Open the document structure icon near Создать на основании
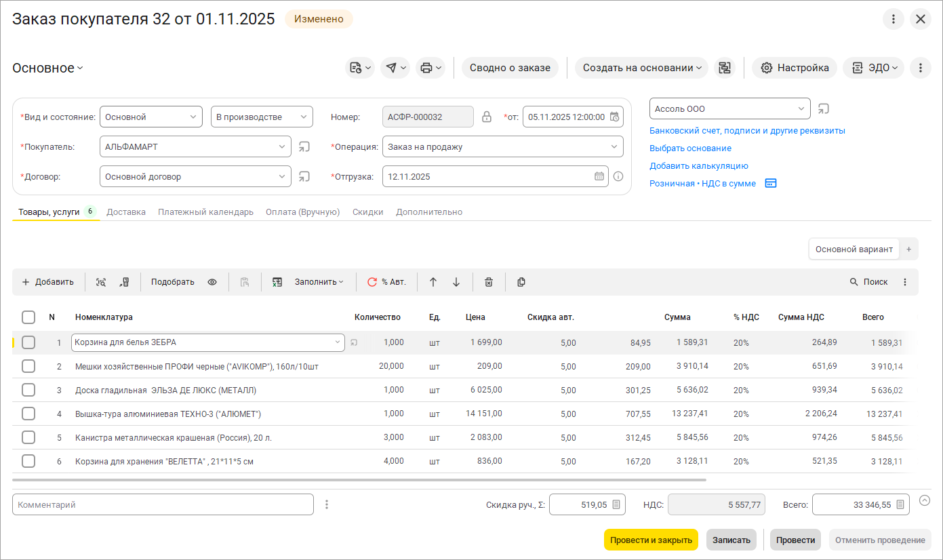The height and width of the screenshot is (560, 943). pyautogui.click(x=725, y=68)
